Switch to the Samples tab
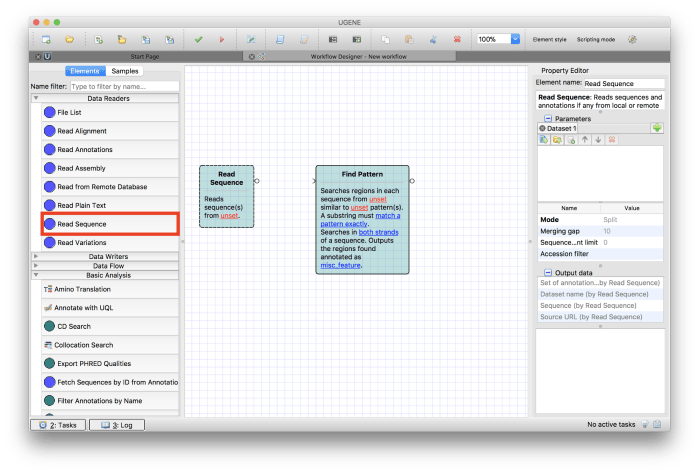 [x=125, y=71]
